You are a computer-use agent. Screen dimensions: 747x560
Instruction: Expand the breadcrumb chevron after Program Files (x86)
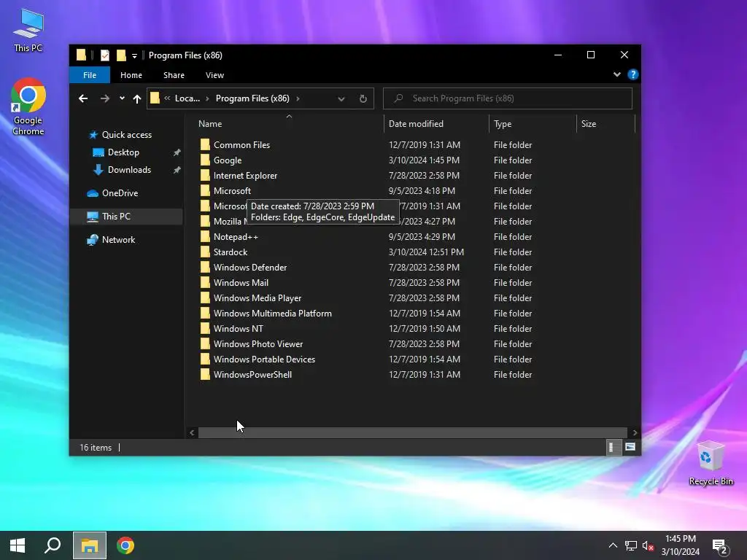tap(298, 98)
